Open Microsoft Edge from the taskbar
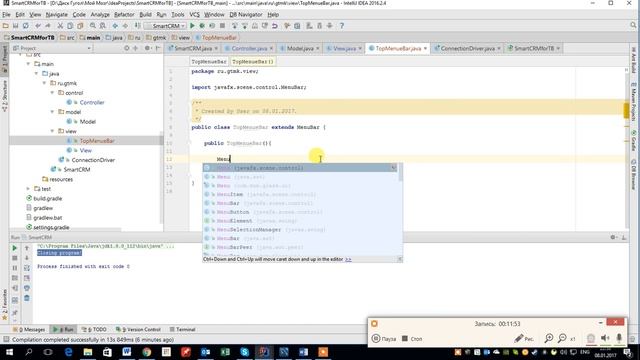Viewport: 640px width, 360px height. coord(68,351)
